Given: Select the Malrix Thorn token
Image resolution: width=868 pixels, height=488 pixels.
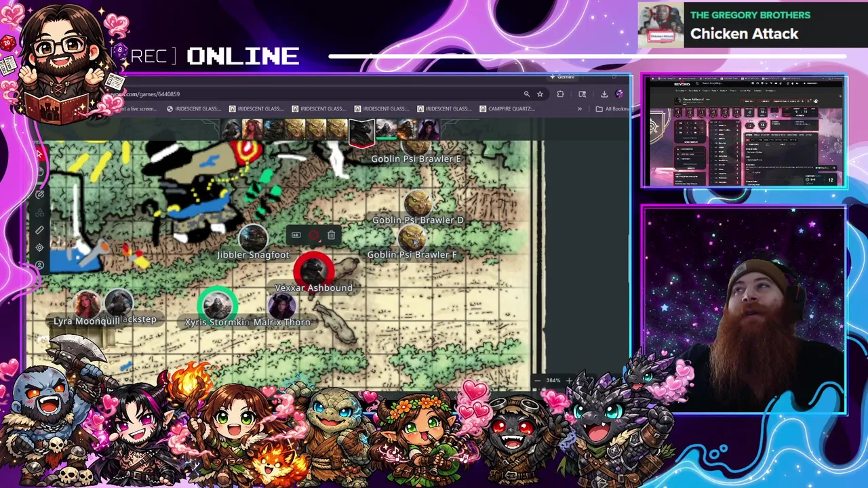Looking at the screenshot, I should [x=281, y=306].
